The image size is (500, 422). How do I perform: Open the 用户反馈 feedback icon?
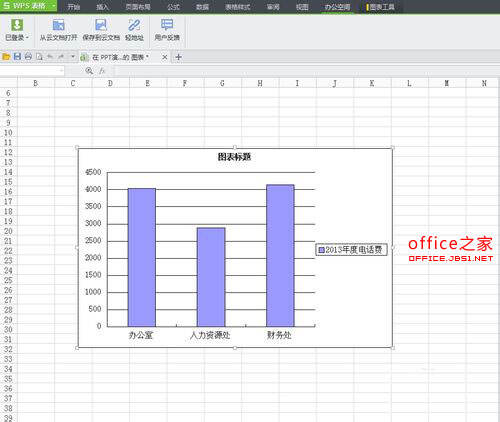(x=167, y=25)
